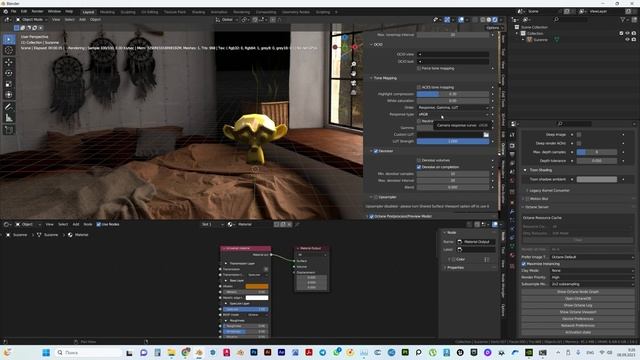Enable rendered viewport shading mode icon
Screen dimensions: 640x360
495,20
